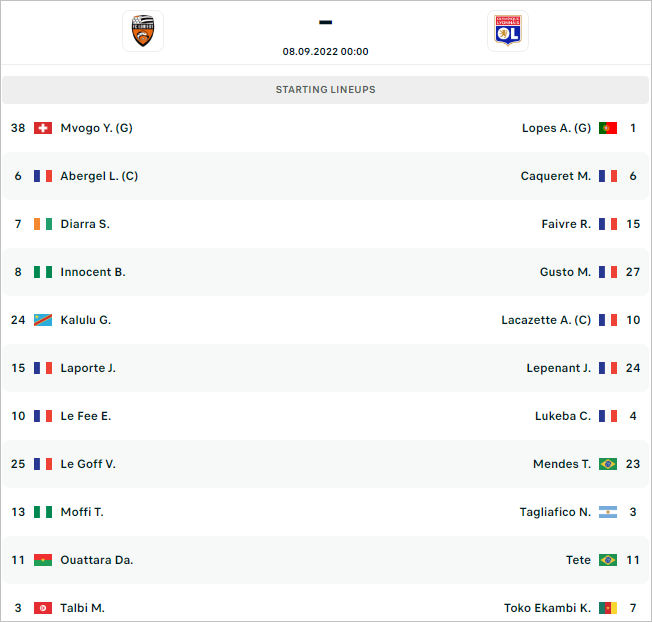Click Portugal flag beside Lopes A.
Screen dimensions: 652x622
click(x=608, y=128)
